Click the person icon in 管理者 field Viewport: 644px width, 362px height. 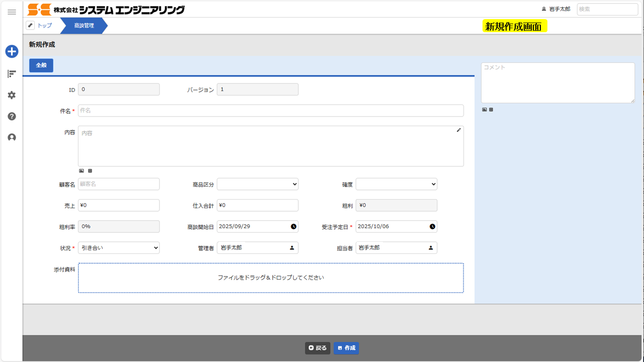pyautogui.click(x=292, y=248)
